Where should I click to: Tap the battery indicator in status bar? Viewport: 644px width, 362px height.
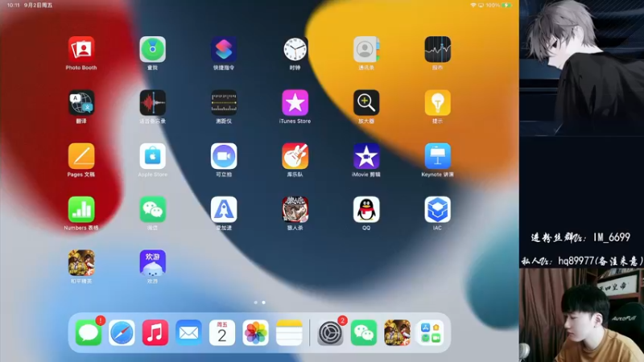pyautogui.click(x=507, y=6)
